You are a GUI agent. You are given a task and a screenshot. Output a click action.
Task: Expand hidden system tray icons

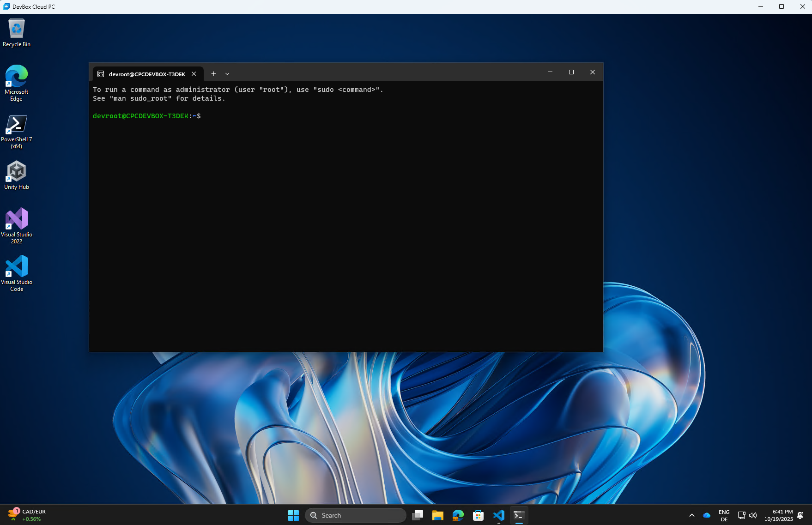(692, 515)
